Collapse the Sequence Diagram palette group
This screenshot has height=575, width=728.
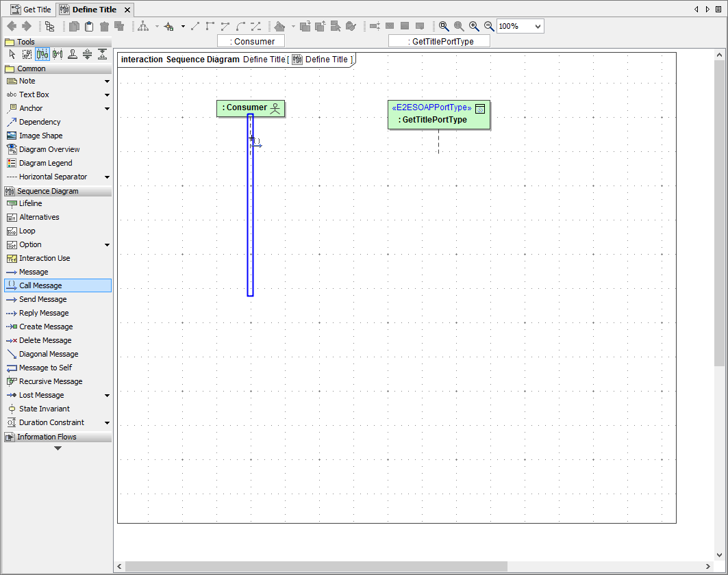[x=48, y=191]
